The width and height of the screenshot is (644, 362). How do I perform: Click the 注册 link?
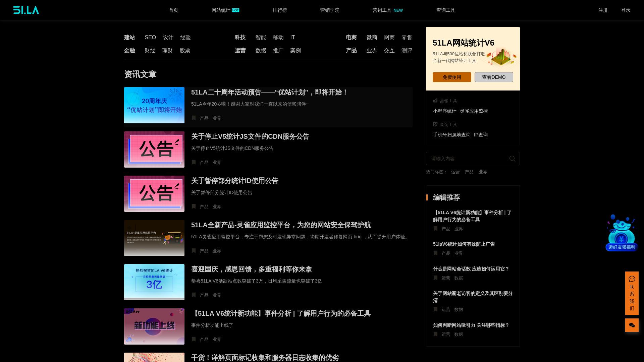click(603, 10)
